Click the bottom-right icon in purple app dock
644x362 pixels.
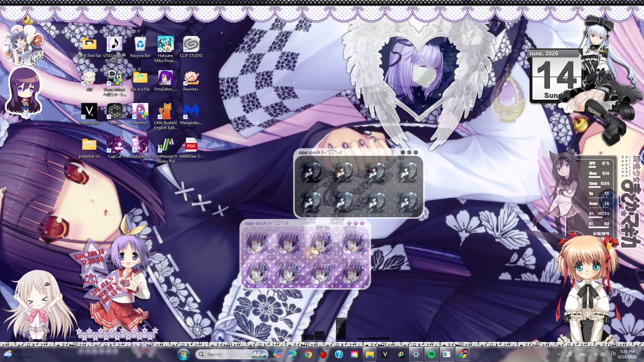(x=353, y=272)
